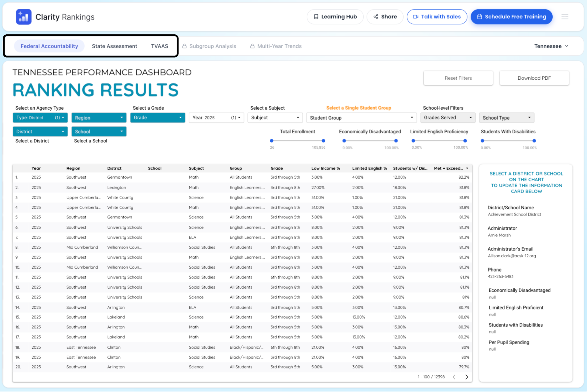Open the School selector dropdown

[x=99, y=131]
